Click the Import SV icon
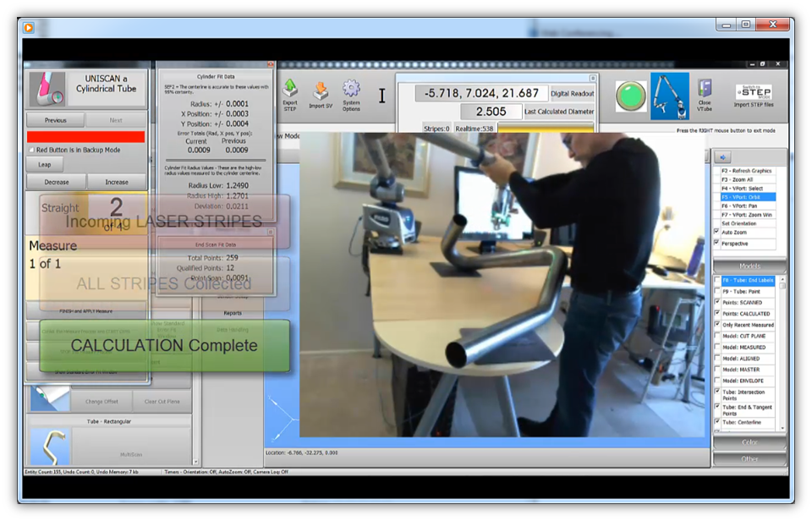Viewport: 812px width, 521px height. click(x=321, y=90)
